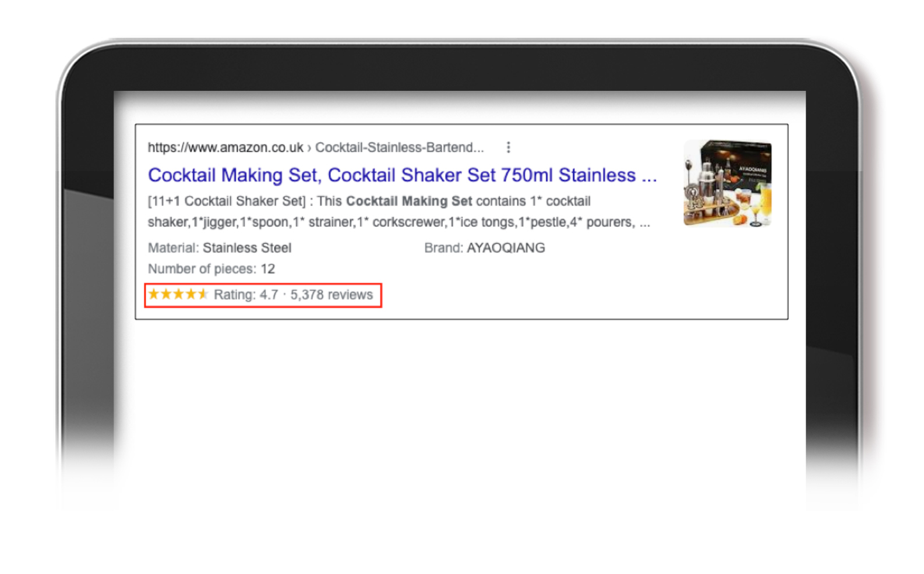Click the Cocktail-Stainless-Bartend breadcrumb path
The width and height of the screenshot is (924, 574).
tap(399, 147)
